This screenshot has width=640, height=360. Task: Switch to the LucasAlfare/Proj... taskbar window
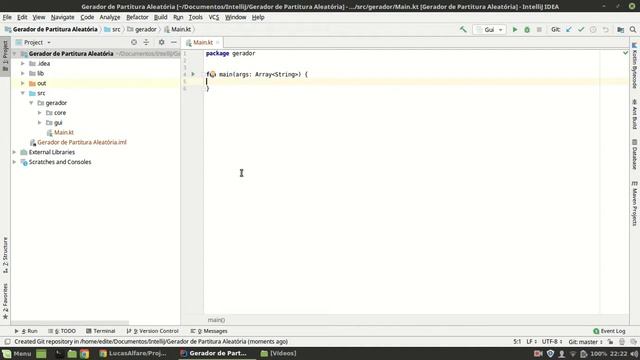click(x=133, y=353)
